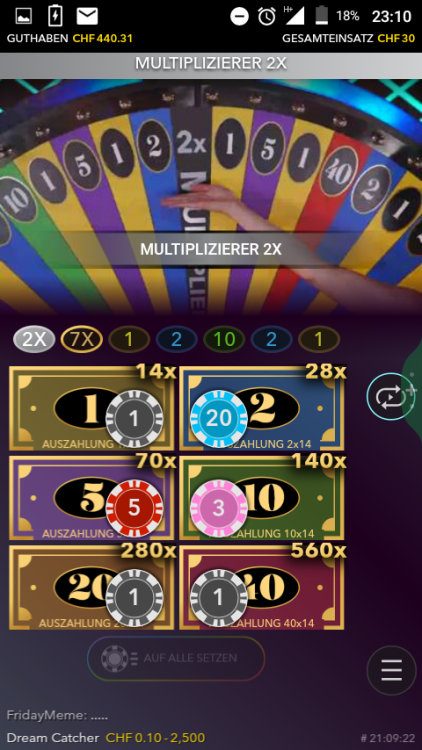
Task: Click the grey chip on bet spot 40
Action: [x=219, y=597]
